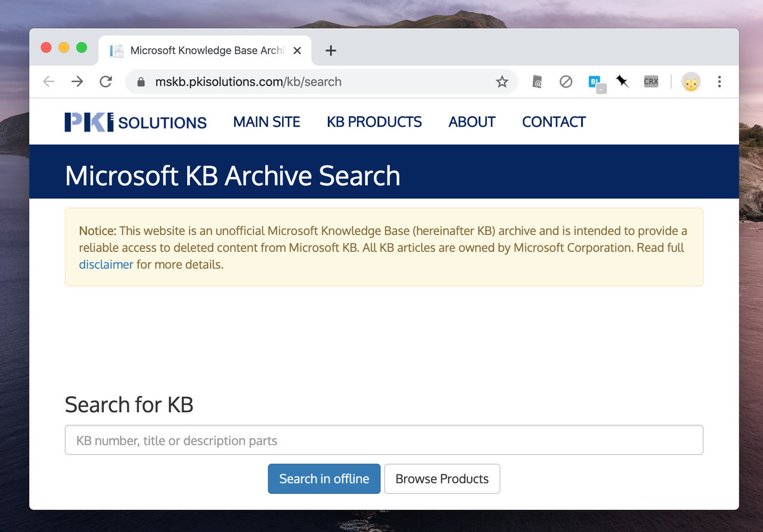Click the PKI Solutions logo
Screen dimensions: 763x532
pyautogui.click(x=135, y=122)
